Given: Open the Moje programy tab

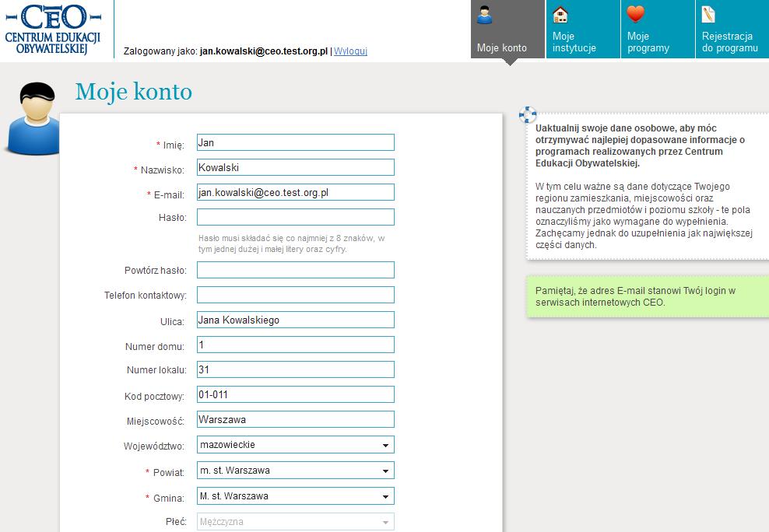Looking at the screenshot, I should tap(658, 30).
